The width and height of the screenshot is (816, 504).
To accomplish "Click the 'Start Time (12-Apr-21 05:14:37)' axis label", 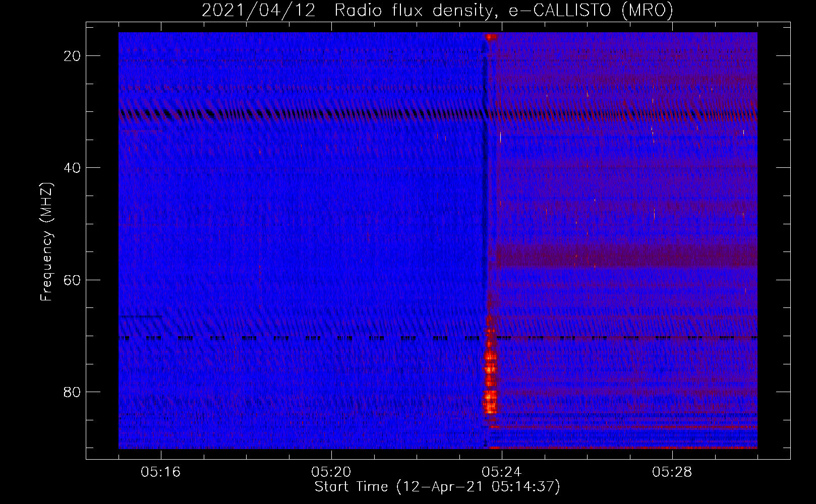I will point(437,487).
